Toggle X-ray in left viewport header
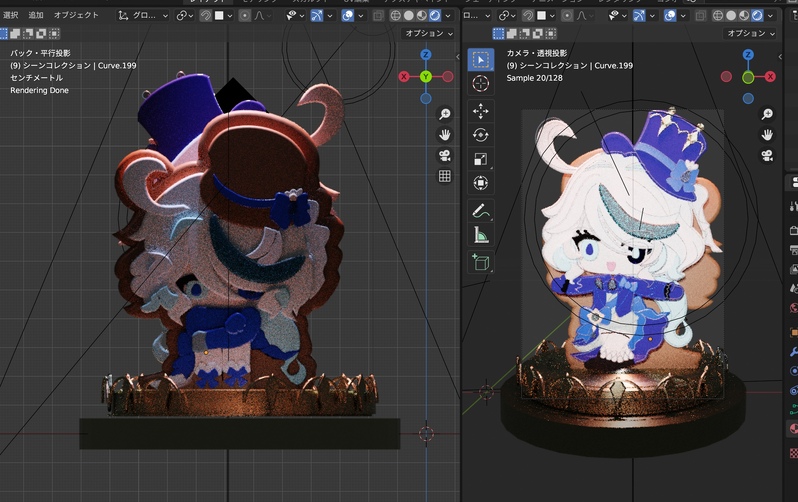 click(x=378, y=16)
